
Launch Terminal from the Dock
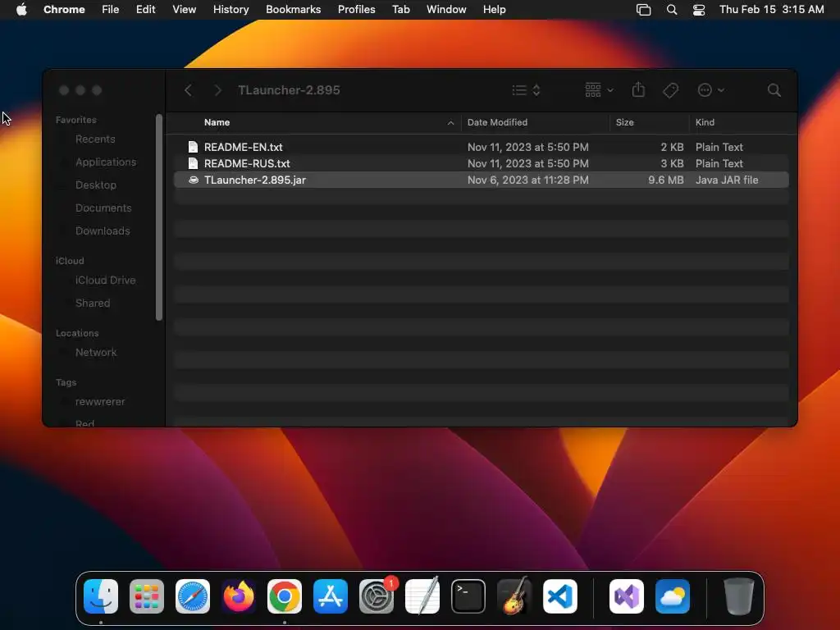468,596
